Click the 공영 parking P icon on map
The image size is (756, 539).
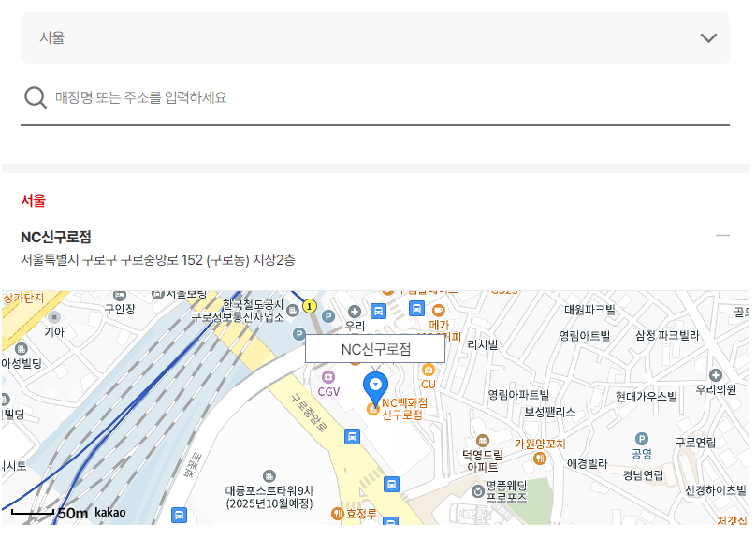pyautogui.click(x=641, y=439)
